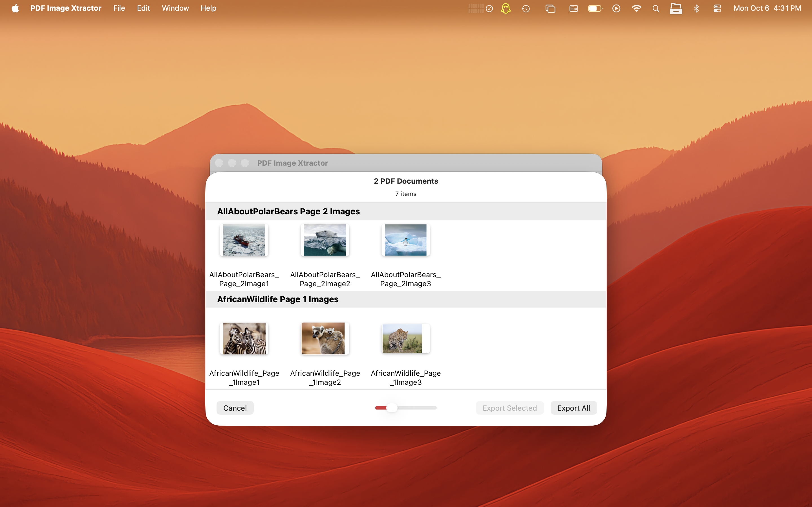The width and height of the screenshot is (812, 507).
Task: Open the file drawer menu bar icon
Action: pos(676,8)
